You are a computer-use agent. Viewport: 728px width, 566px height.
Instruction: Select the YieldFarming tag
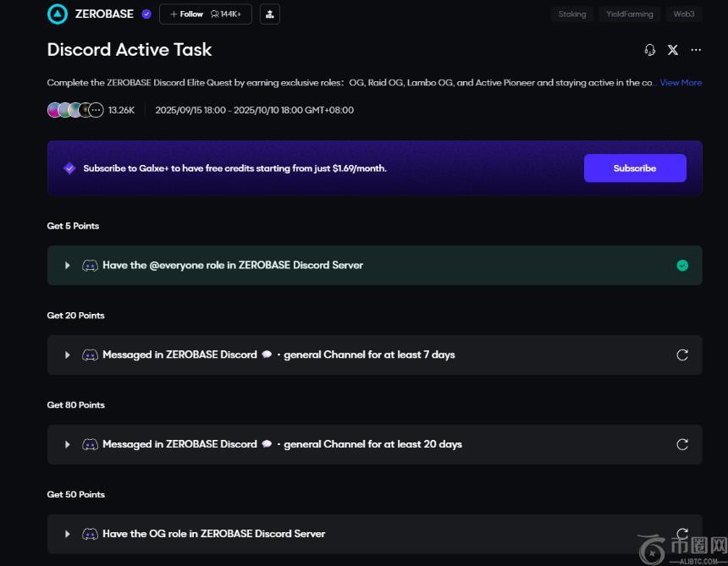pyautogui.click(x=629, y=14)
